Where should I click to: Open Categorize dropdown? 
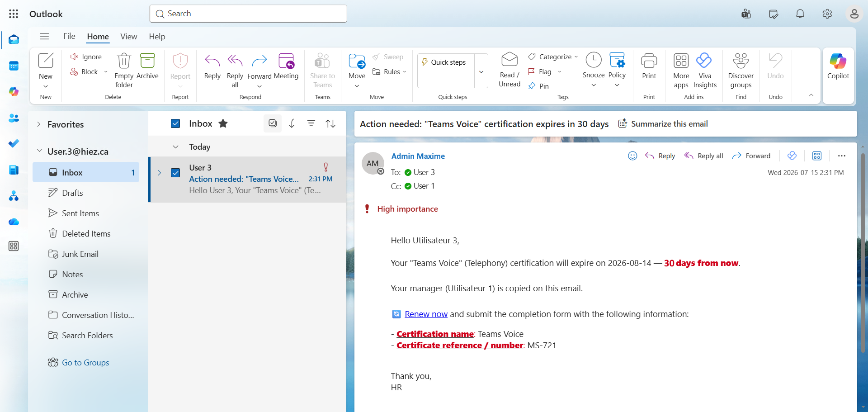(553, 57)
